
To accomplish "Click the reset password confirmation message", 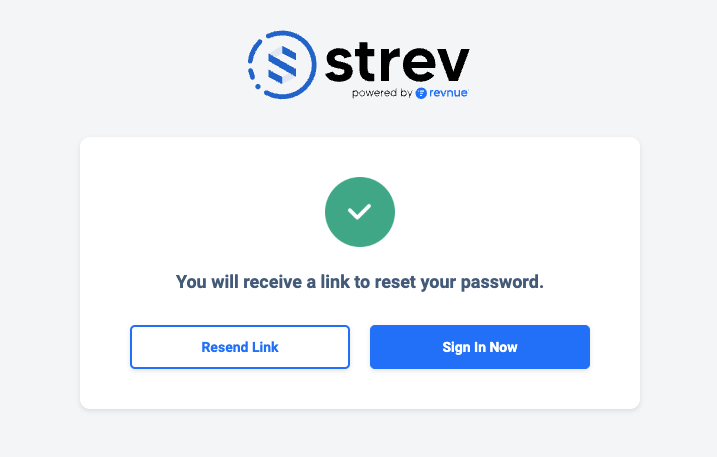I will [360, 282].
